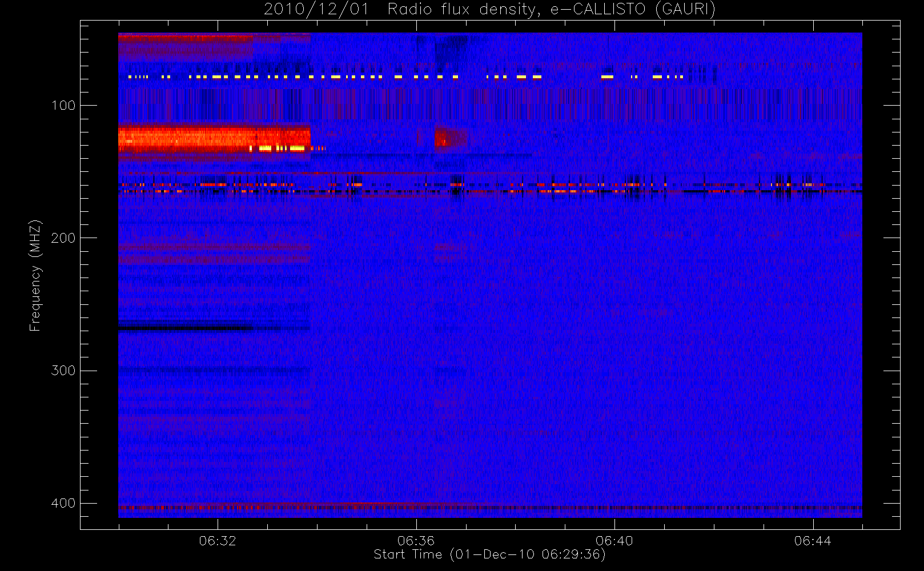Click the 'Start Time (01-Dec-10 06:29:36)' label
The height and width of the screenshot is (571, 924).
[x=489, y=554]
